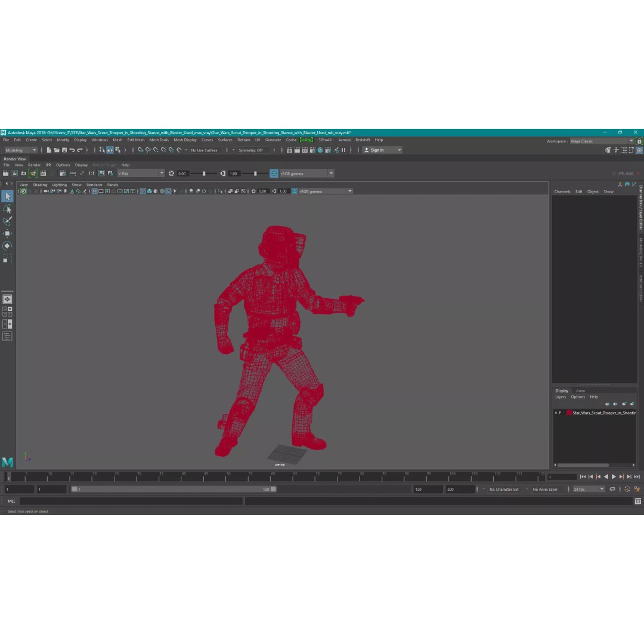Open the Sign In dropdown
Viewport: 644px width, 644px height.
[x=382, y=150]
